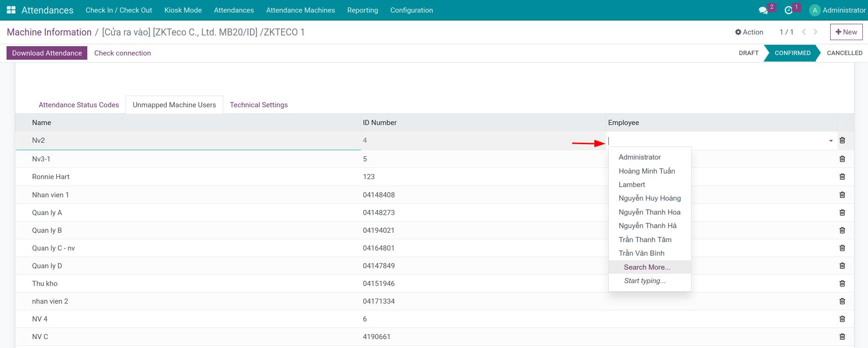
Task: Set status to Draft
Action: tap(748, 53)
